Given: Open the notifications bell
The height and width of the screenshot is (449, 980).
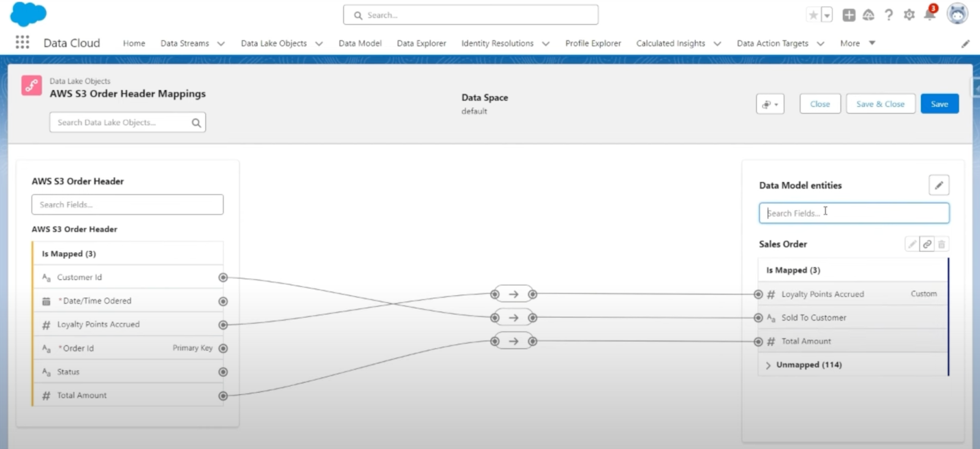Looking at the screenshot, I should coord(930,13).
